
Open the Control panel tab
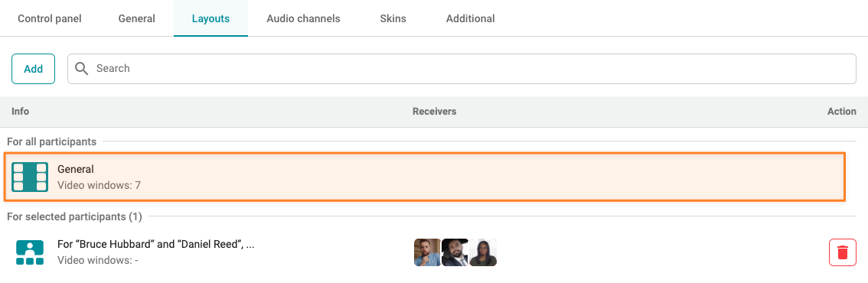(50, 18)
